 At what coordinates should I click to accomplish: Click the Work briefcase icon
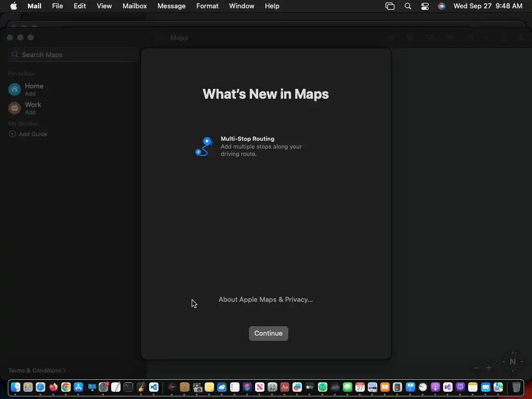click(14, 108)
